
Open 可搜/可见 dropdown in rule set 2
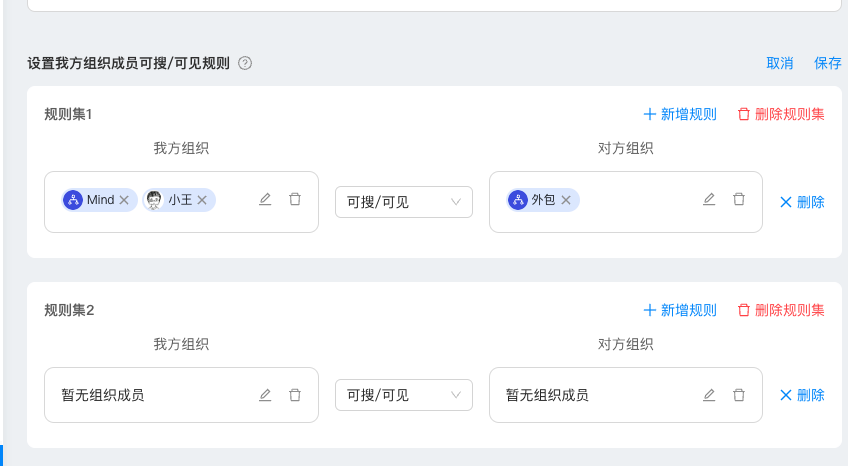(x=403, y=395)
